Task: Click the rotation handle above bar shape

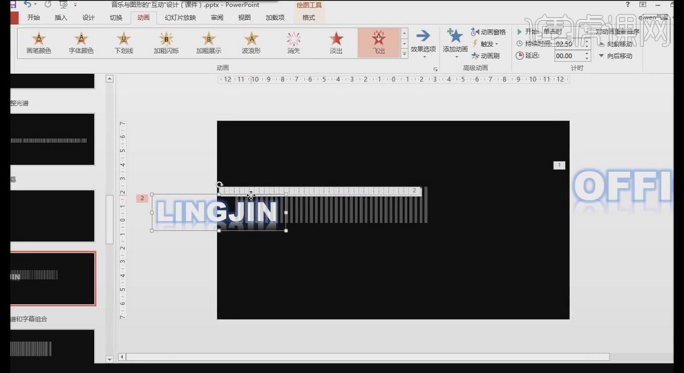Action: click(219, 184)
